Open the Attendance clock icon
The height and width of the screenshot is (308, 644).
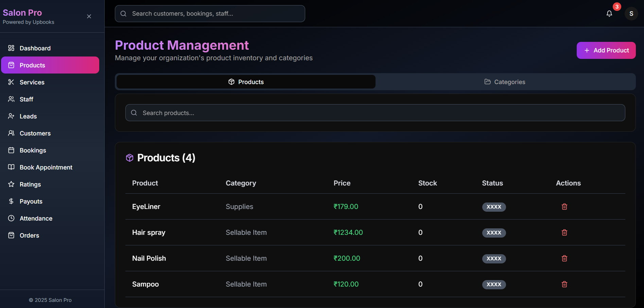tap(11, 218)
